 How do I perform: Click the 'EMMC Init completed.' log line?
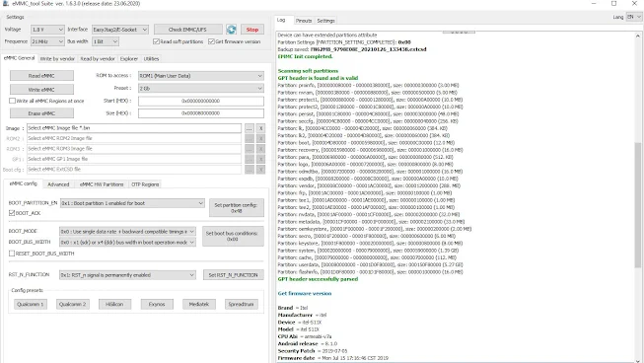click(x=305, y=56)
